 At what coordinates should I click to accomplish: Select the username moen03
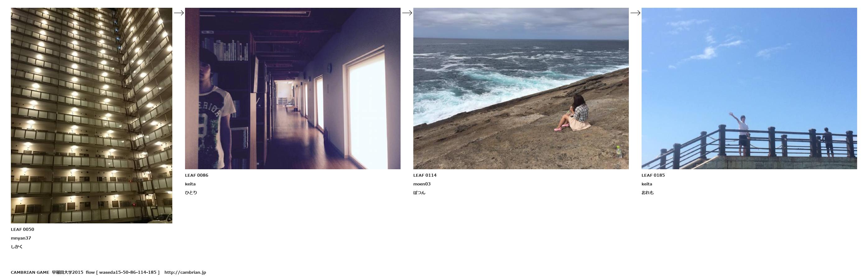click(x=422, y=184)
